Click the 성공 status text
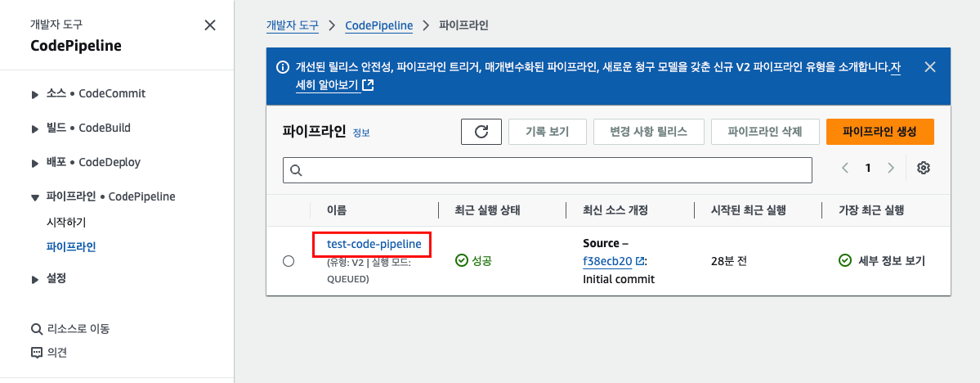 (x=482, y=261)
